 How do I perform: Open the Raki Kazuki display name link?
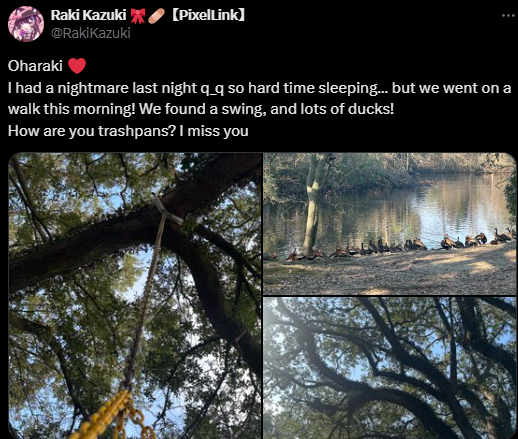pyautogui.click(x=88, y=15)
